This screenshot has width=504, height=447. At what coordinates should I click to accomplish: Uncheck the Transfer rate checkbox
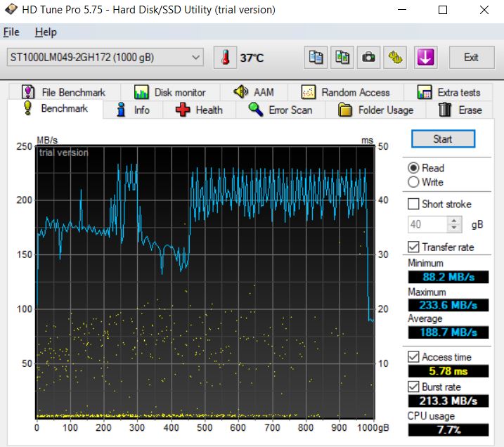(x=414, y=247)
